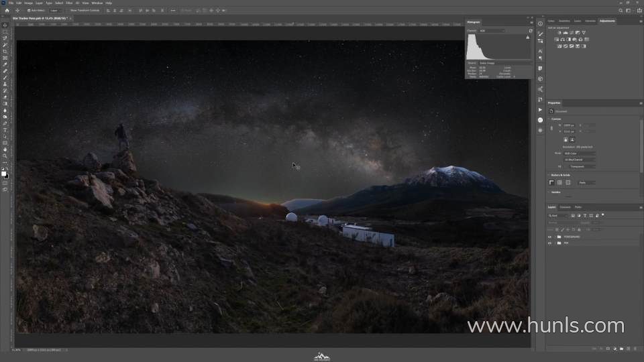
Task: Open the three-dots more align options
Action: (x=173, y=10)
